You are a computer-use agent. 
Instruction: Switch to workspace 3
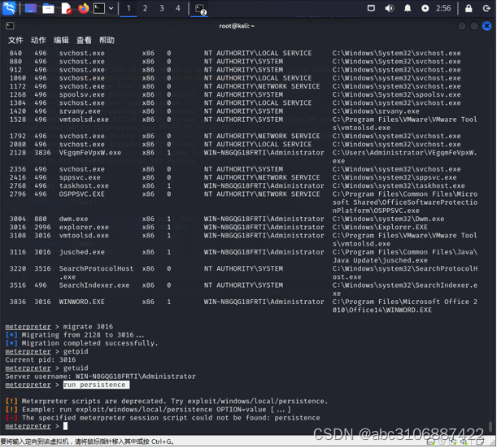162,8
